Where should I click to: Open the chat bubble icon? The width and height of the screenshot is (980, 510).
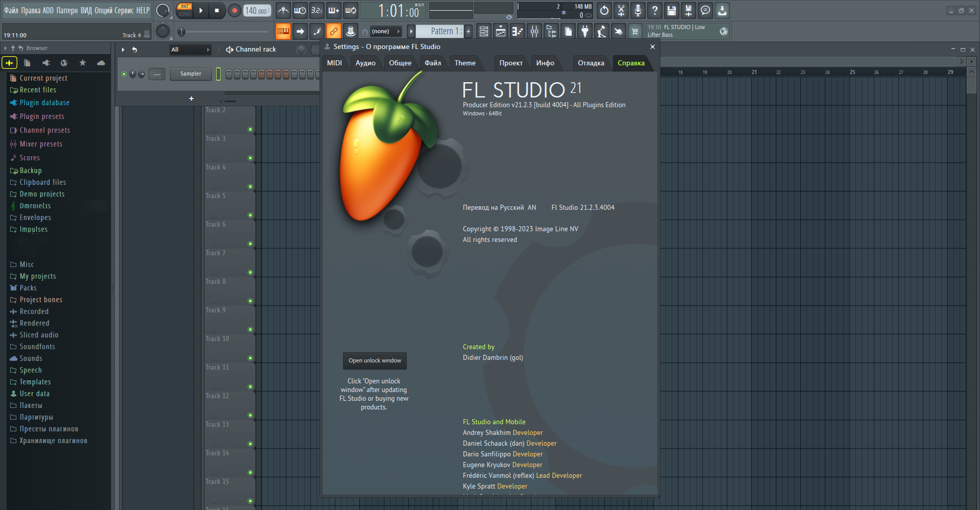click(705, 10)
